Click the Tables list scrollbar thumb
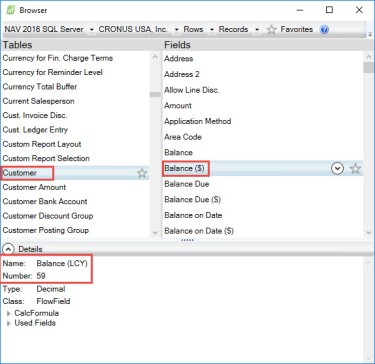Screen dimensions: 375x364 [155, 94]
